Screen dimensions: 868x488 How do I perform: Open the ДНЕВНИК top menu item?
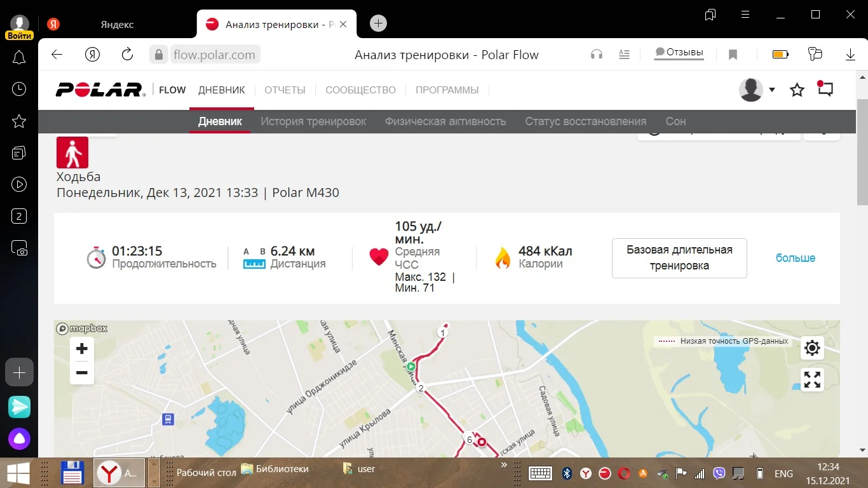pyautogui.click(x=222, y=90)
